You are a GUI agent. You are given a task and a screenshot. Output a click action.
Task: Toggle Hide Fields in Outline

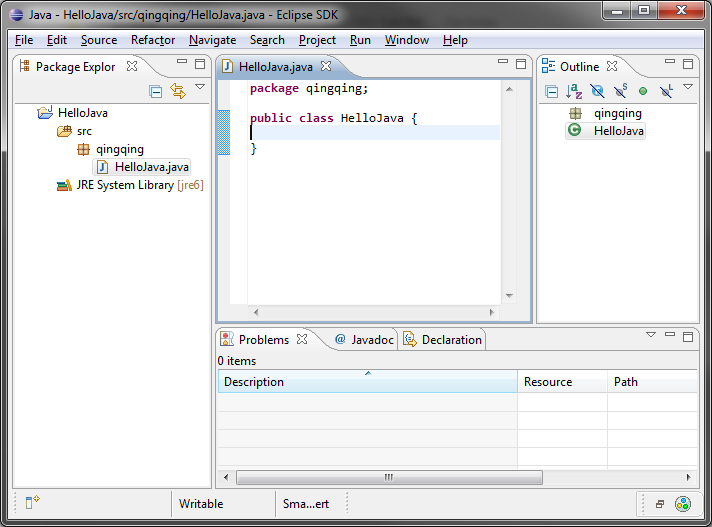pyautogui.click(x=597, y=91)
